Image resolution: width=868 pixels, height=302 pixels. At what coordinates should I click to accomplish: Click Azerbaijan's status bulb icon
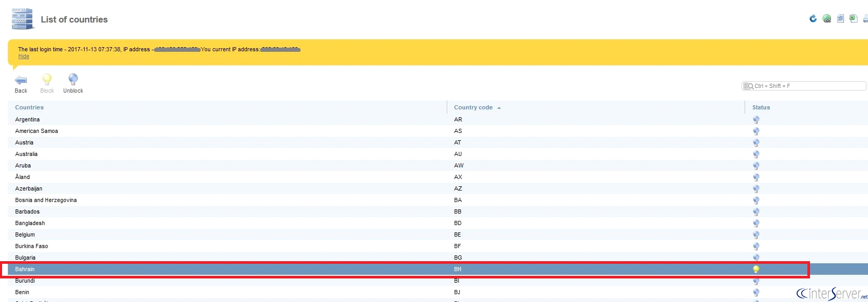point(756,189)
